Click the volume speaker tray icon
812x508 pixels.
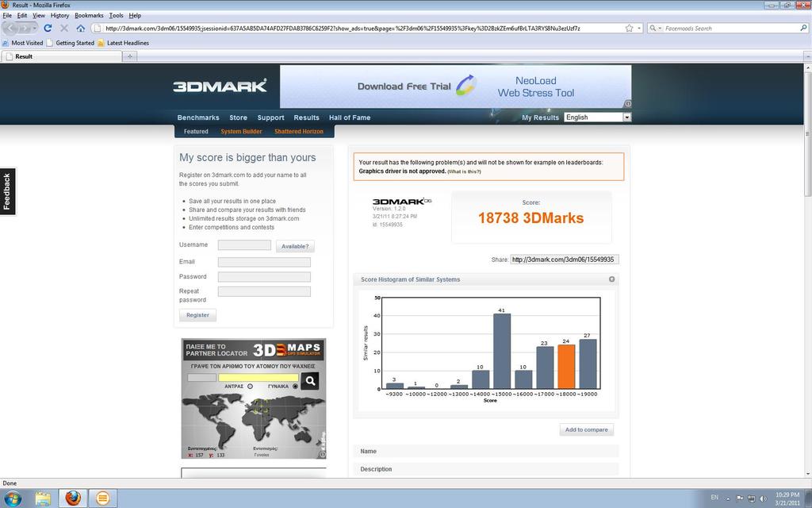click(764, 498)
